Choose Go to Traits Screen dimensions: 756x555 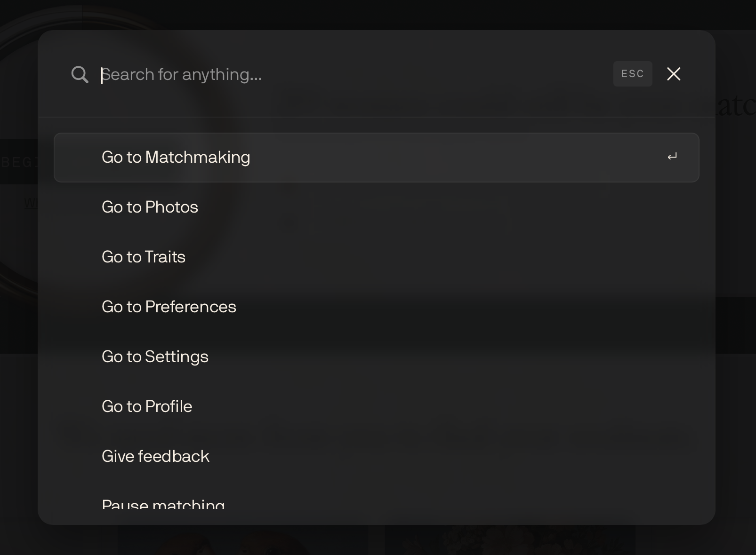pos(377,257)
